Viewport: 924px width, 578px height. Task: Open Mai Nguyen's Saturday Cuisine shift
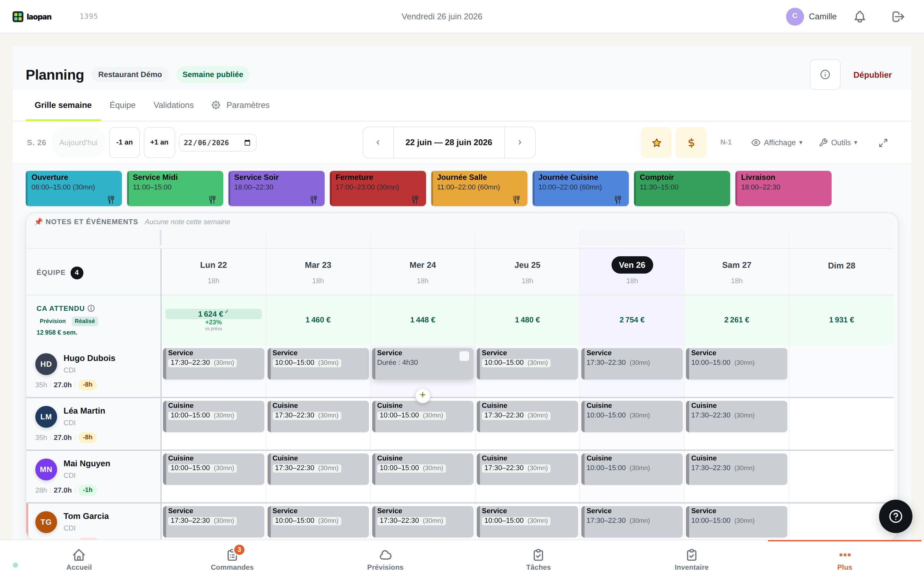pyautogui.click(x=737, y=469)
